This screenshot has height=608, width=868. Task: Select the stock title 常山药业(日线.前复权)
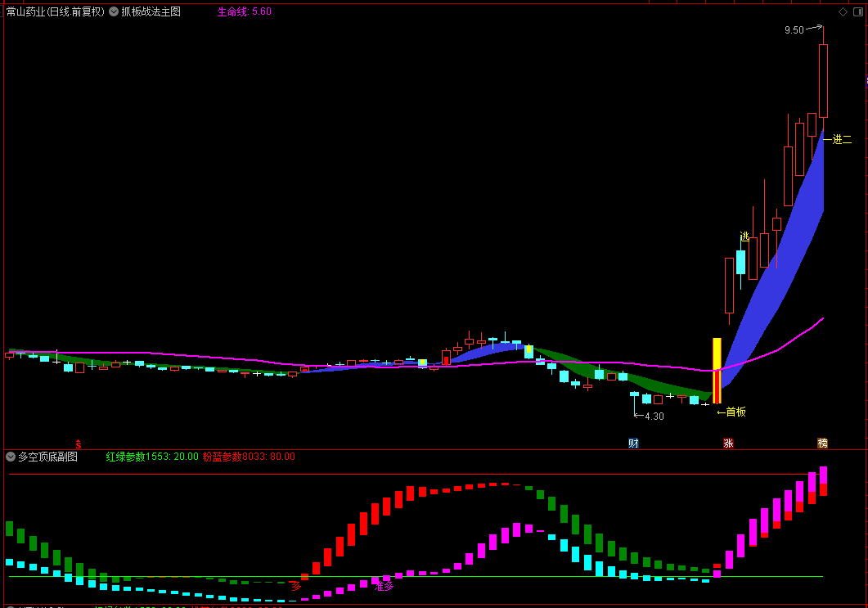(x=56, y=11)
